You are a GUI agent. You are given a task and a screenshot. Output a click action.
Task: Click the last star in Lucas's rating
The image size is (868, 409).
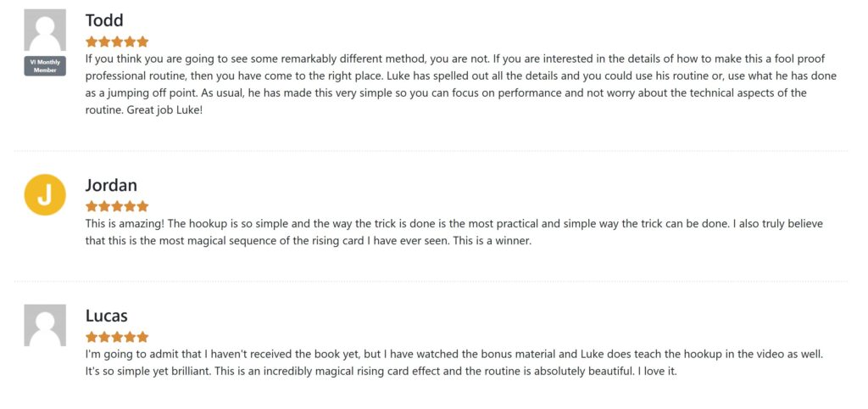(x=142, y=337)
